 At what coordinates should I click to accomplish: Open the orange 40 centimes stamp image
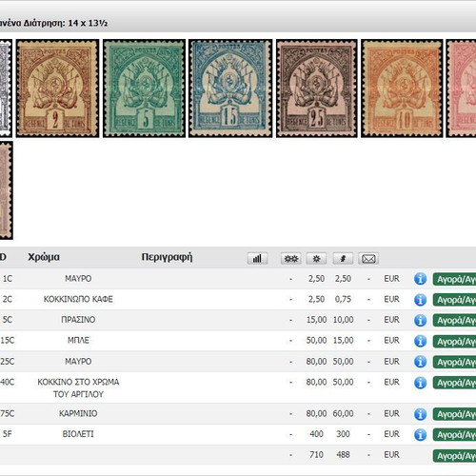402,89
